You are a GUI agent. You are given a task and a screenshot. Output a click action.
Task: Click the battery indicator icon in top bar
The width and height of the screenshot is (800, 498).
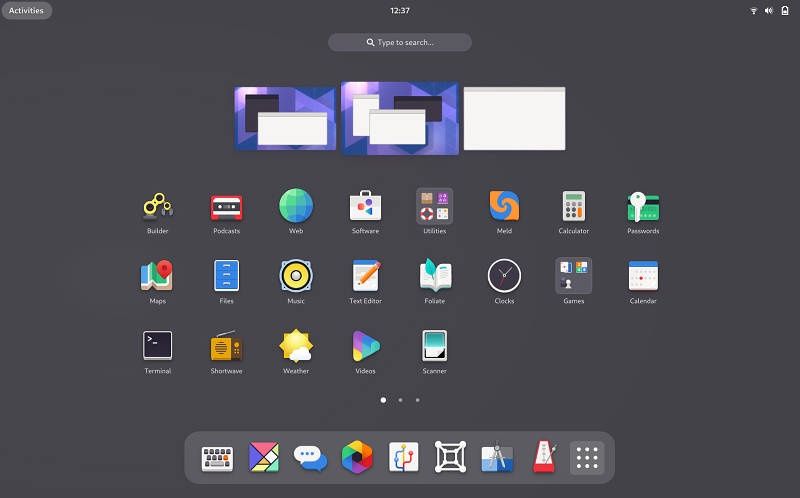(785, 10)
